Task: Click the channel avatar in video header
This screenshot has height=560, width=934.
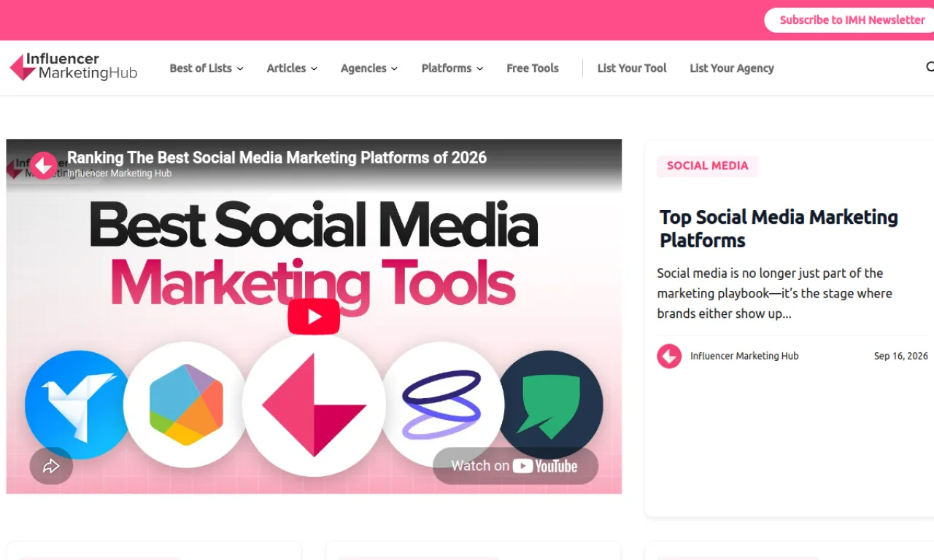Action: pos(44,166)
